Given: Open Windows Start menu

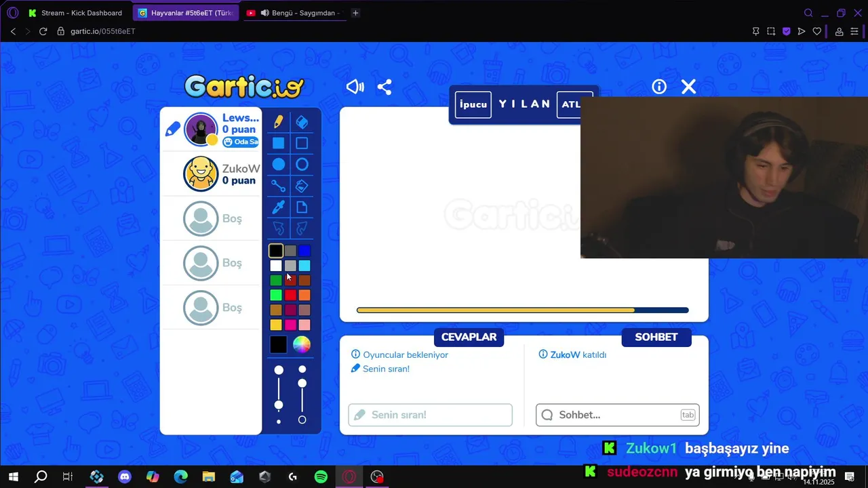Looking at the screenshot, I should [13, 476].
